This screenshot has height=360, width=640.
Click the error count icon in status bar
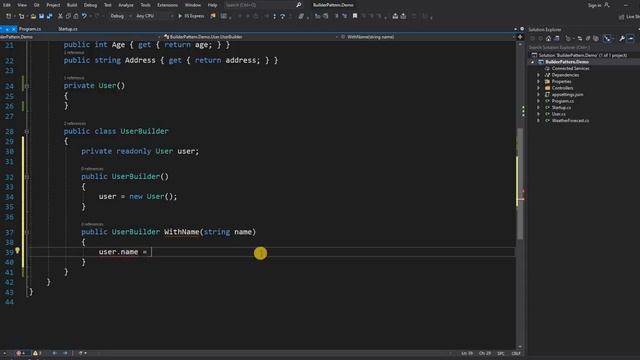pyautogui.click(x=19, y=353)
